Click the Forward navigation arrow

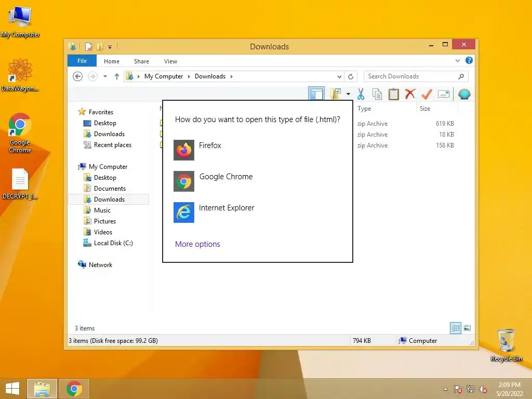[x=92, y=76]
